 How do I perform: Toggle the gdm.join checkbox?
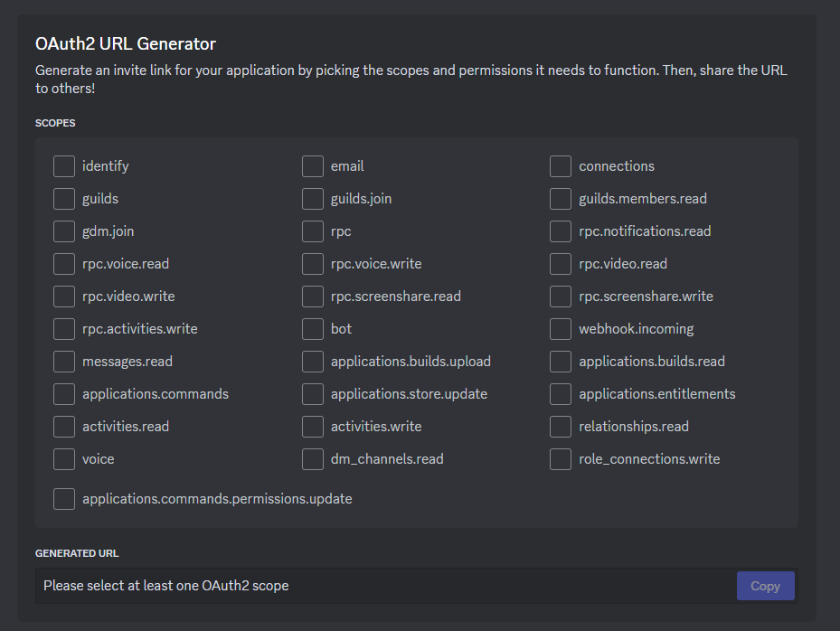tap(64, 231)
